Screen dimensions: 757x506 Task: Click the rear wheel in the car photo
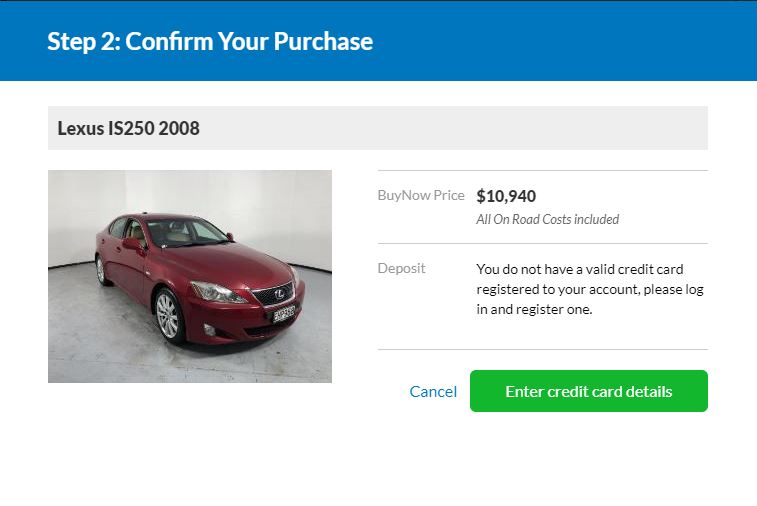point(100,269)
